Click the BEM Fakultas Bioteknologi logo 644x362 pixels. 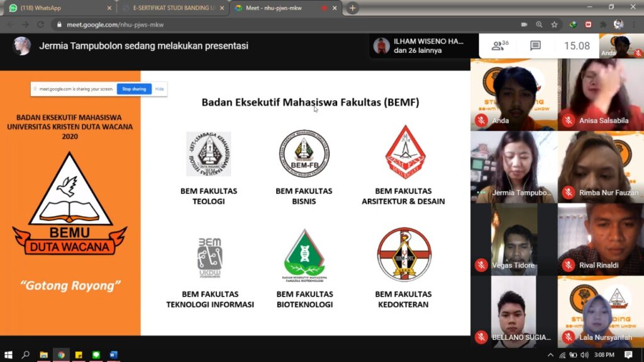(x=304, y=255)
